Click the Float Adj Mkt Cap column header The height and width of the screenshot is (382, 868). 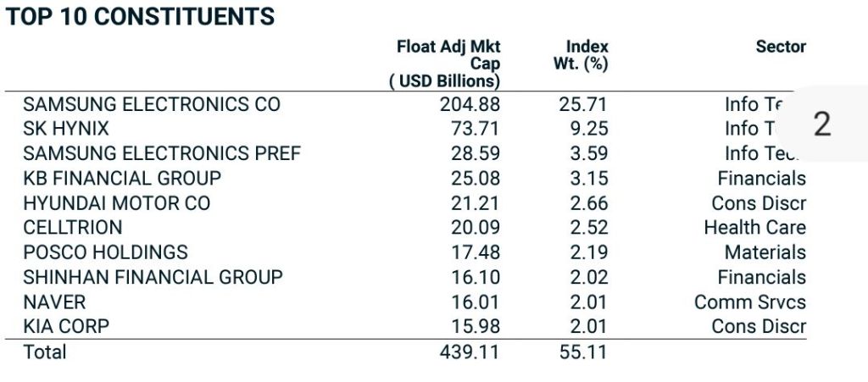coord(448,64)
